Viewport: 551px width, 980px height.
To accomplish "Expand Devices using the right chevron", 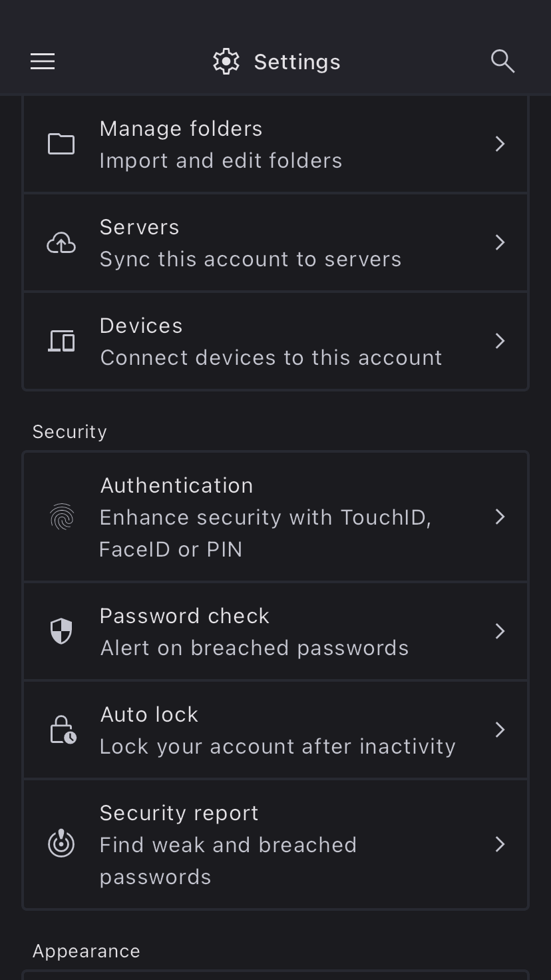I will point(500,341).
